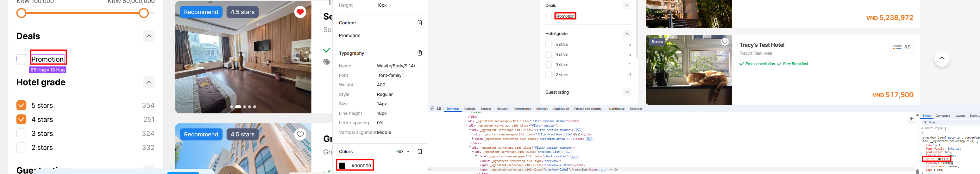Favorite Tracy's Test Hotel with heart icon
The width and height of the screenshot is (980, 174).
[725, 42]
